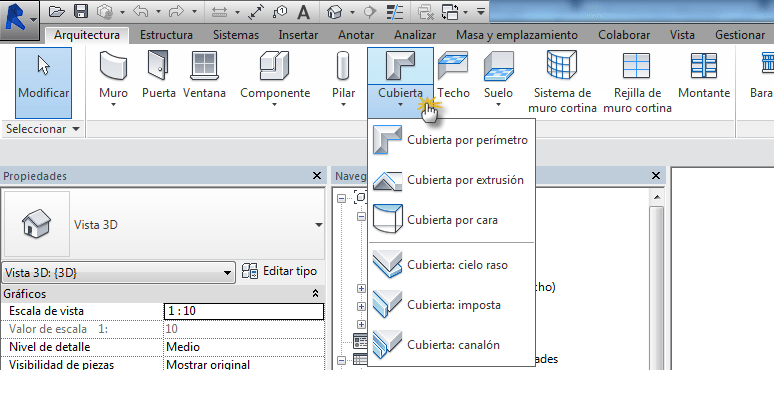
Task: Select the Pilar column tool icon
Action: coord(343,66)
